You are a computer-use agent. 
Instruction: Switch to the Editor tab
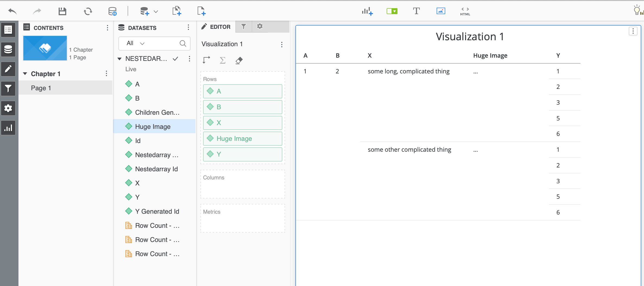tap(216, 27)
